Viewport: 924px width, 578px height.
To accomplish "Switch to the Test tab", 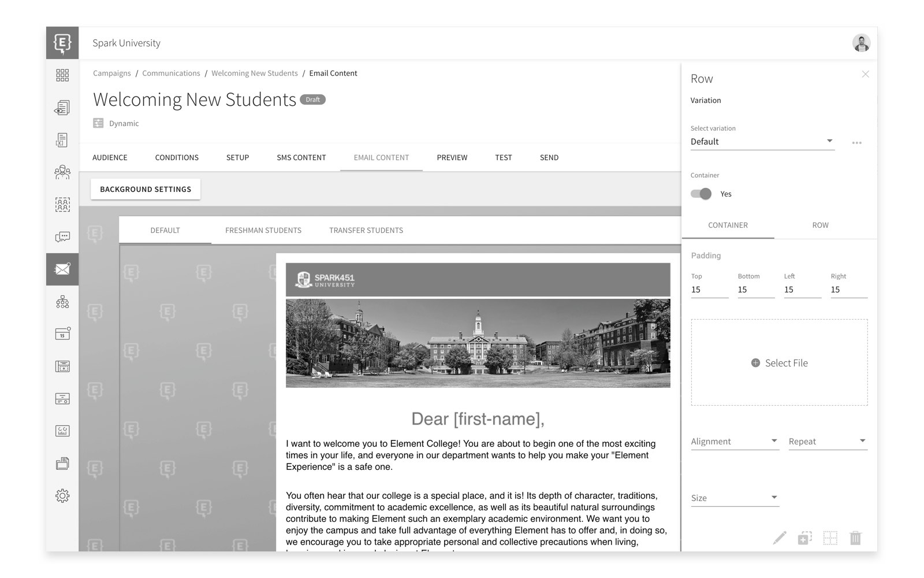I will [x=504, y=157].
